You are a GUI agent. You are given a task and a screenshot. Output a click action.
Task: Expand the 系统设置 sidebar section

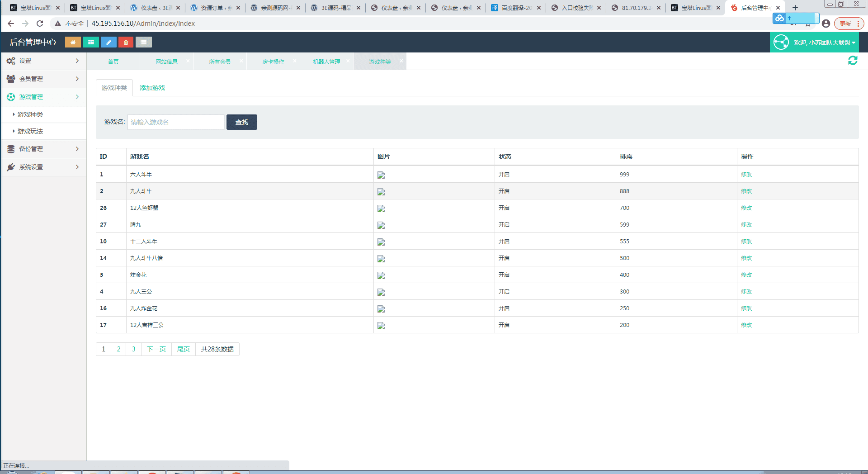point(43,167)
